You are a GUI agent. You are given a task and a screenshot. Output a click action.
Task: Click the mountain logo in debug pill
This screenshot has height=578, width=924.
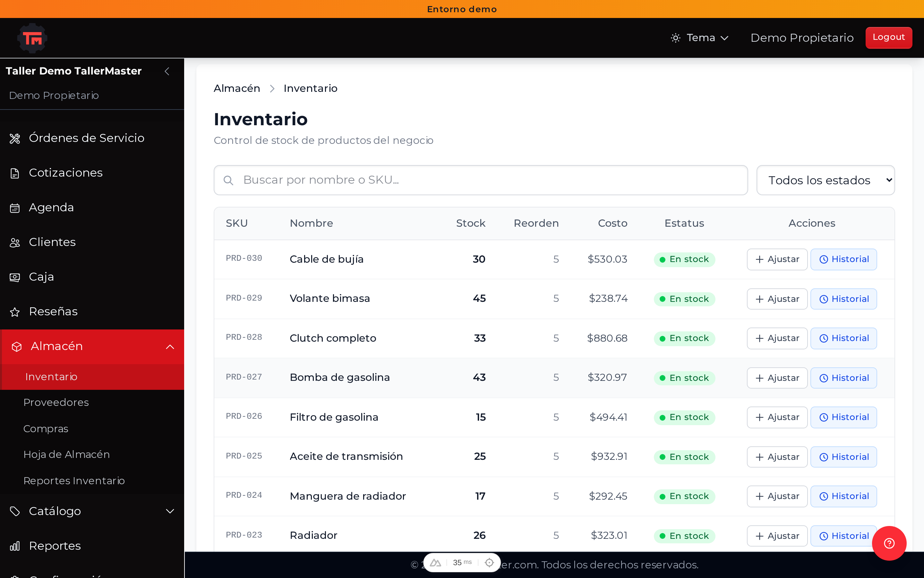[x=435, y=563]
